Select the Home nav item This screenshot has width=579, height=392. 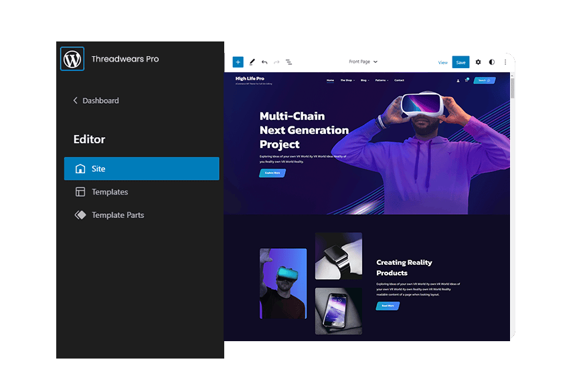330,80
